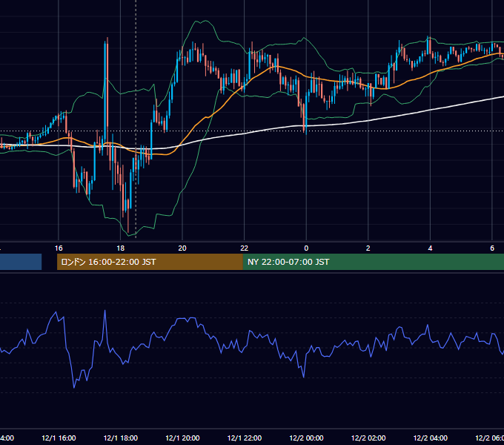Click the 12/1 20:00 label on the lower axis
The height and width of the screenshot is (445, 504).
point(182,438)
